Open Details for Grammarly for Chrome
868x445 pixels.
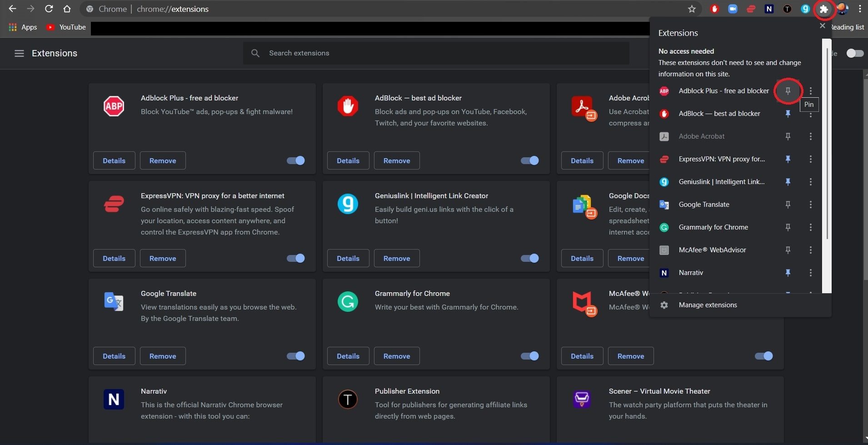[348, 356]
